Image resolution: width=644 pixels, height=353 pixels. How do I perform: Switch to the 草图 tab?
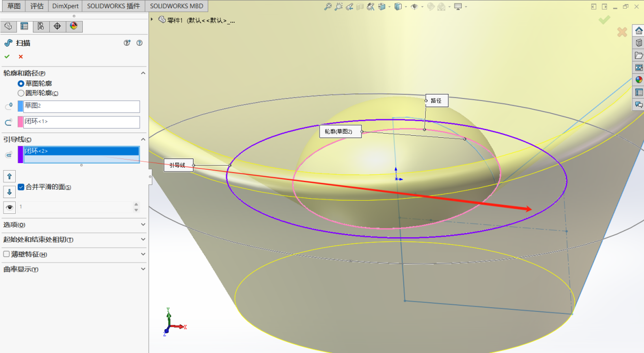pyautogui.click(x=14, y=6)
